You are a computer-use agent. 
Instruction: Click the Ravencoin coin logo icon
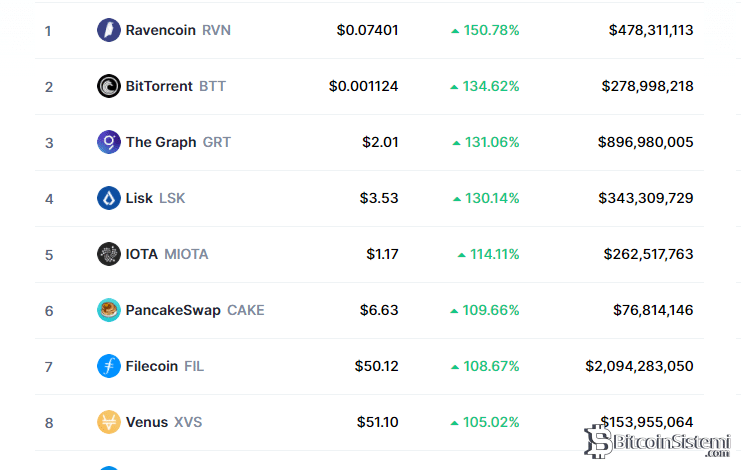pos(108,30)
